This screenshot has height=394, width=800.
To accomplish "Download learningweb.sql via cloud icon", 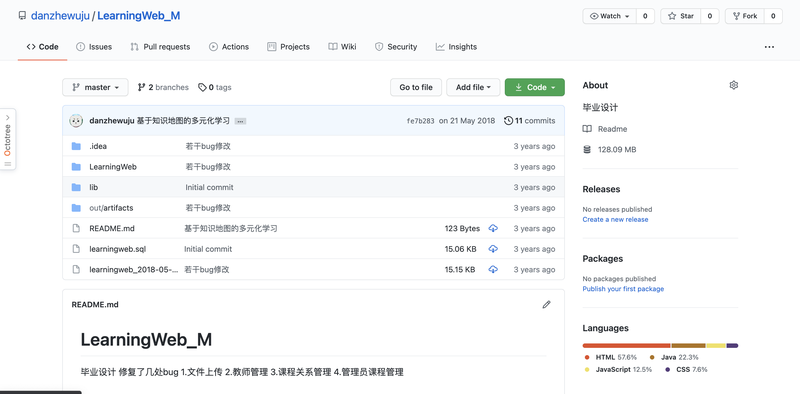I will (493, 249).
